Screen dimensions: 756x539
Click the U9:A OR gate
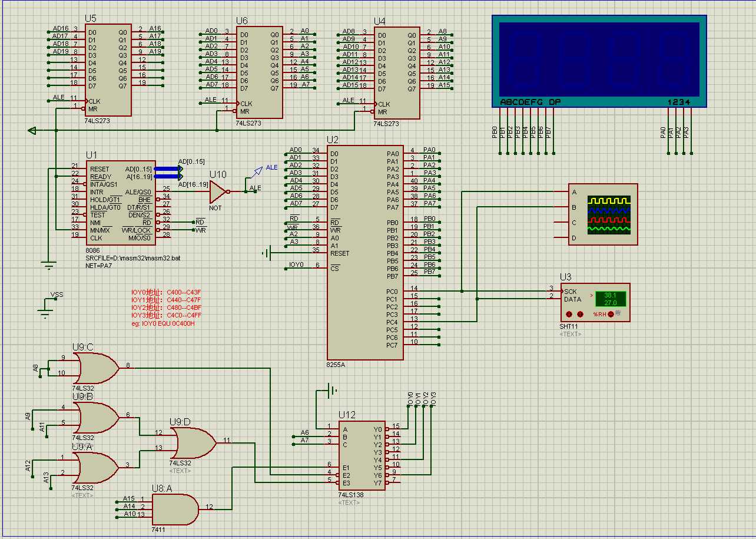[97, 467]
